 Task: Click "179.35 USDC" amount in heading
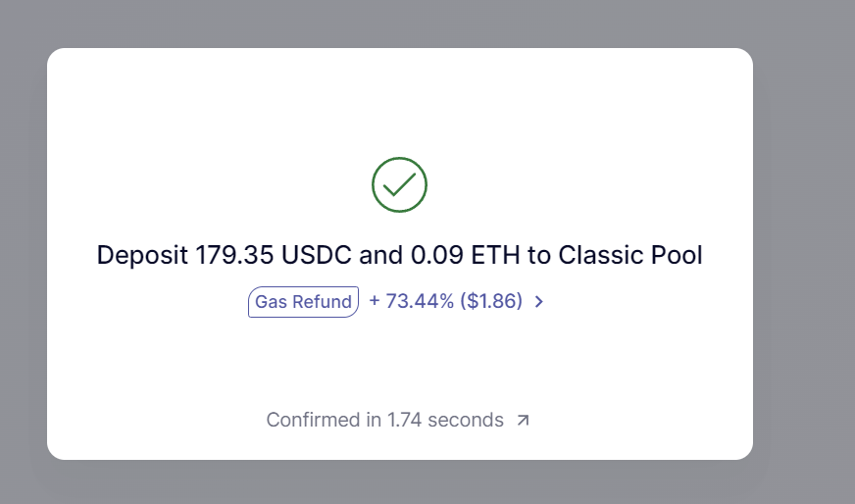pos(274,255)
